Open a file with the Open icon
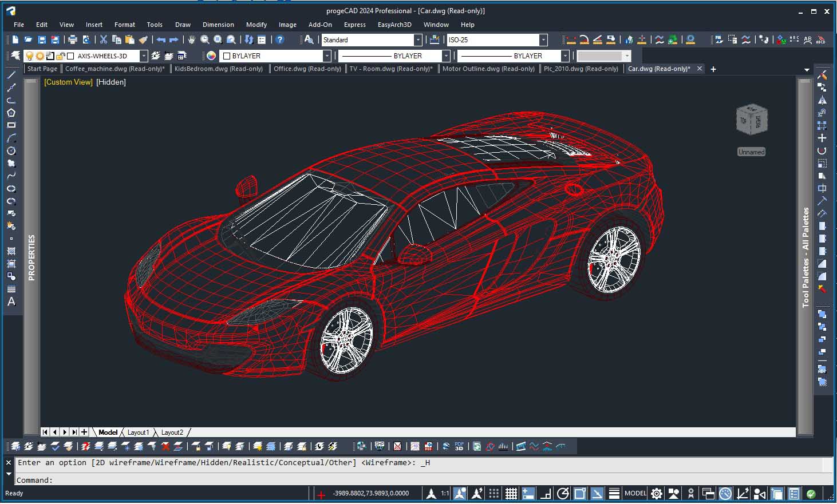837x504 pixels. 28,39
